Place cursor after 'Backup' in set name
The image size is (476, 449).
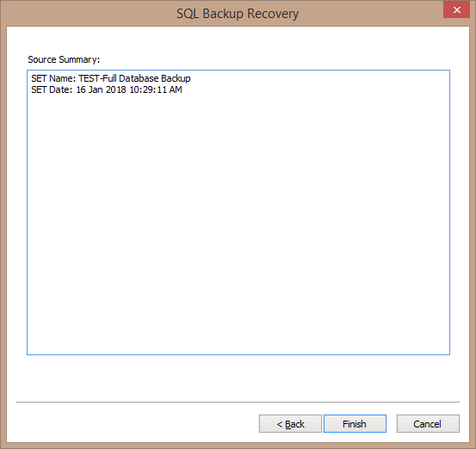pos(191,78)
